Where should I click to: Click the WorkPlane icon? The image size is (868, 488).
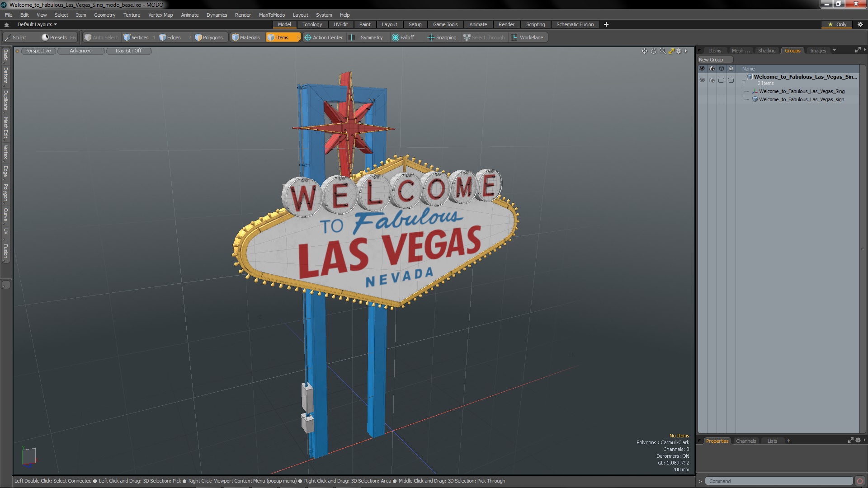(514, 38)
